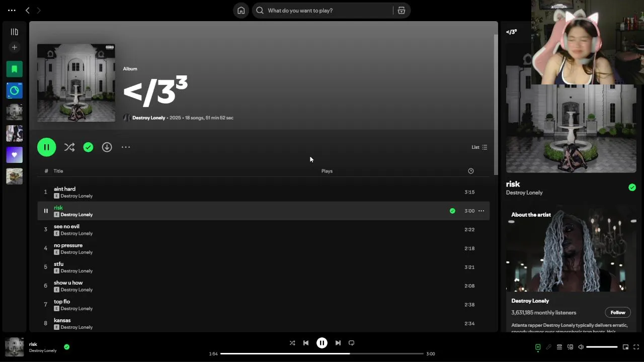This screenshot has height=362, width=644.
Task: Open the miniplayer icon
Action: coord(625,347)
